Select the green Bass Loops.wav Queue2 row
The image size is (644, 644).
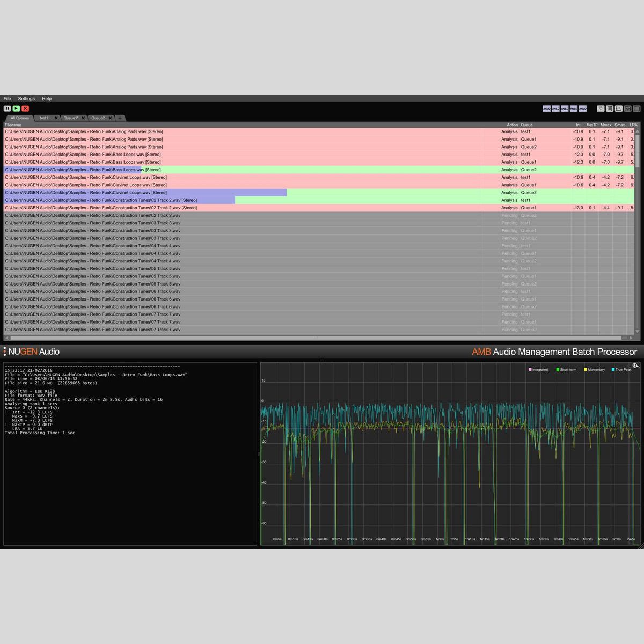[x=319, y=170]
